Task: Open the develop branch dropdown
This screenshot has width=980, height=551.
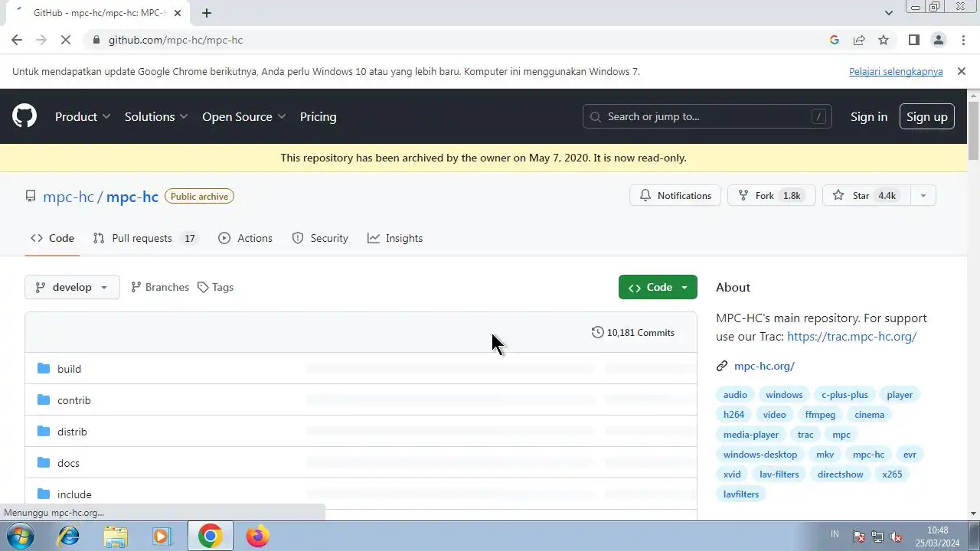Action: point(72,287)
